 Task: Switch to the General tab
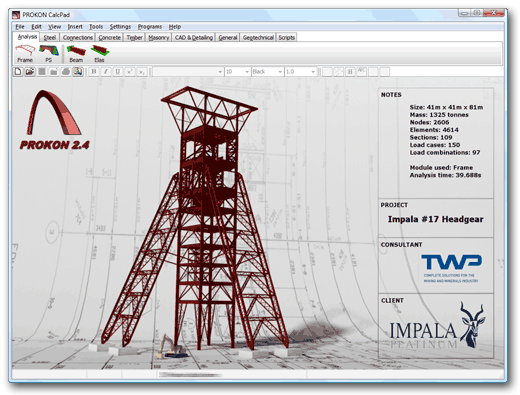pyautogui.click(x=228, y=37)
